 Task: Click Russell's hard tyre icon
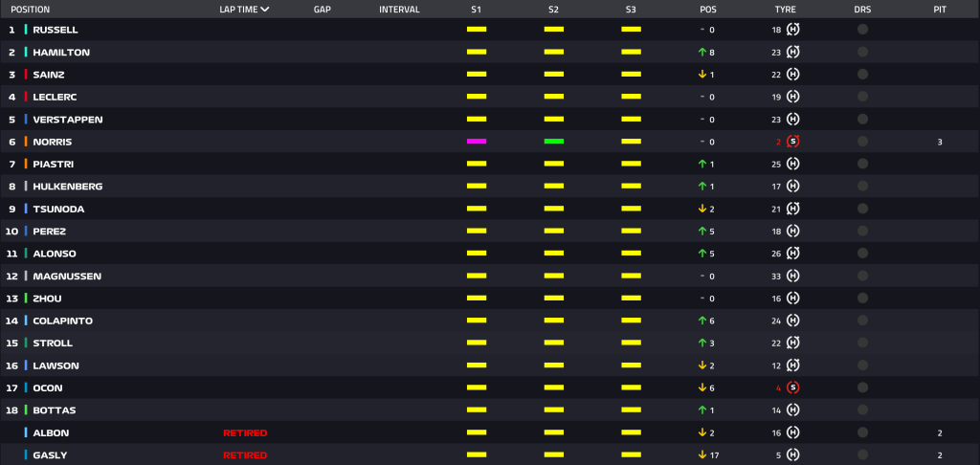coord(793,30)
